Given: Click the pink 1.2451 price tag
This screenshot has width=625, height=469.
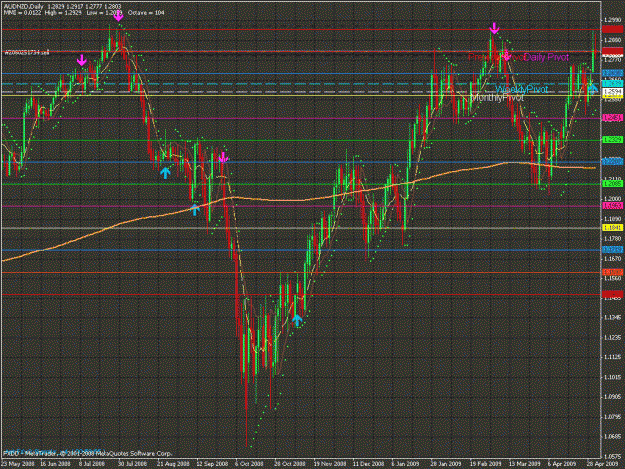Looking at the screenshot, I should coord(612,118).
